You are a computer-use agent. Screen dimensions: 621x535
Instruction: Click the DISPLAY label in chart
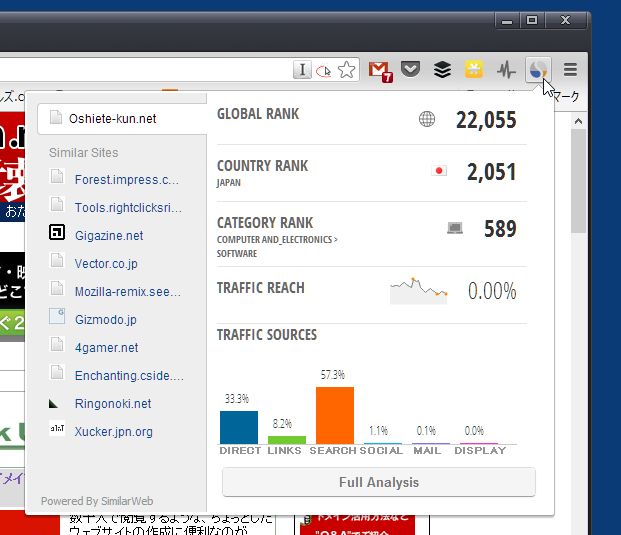[x=480, y=451]
